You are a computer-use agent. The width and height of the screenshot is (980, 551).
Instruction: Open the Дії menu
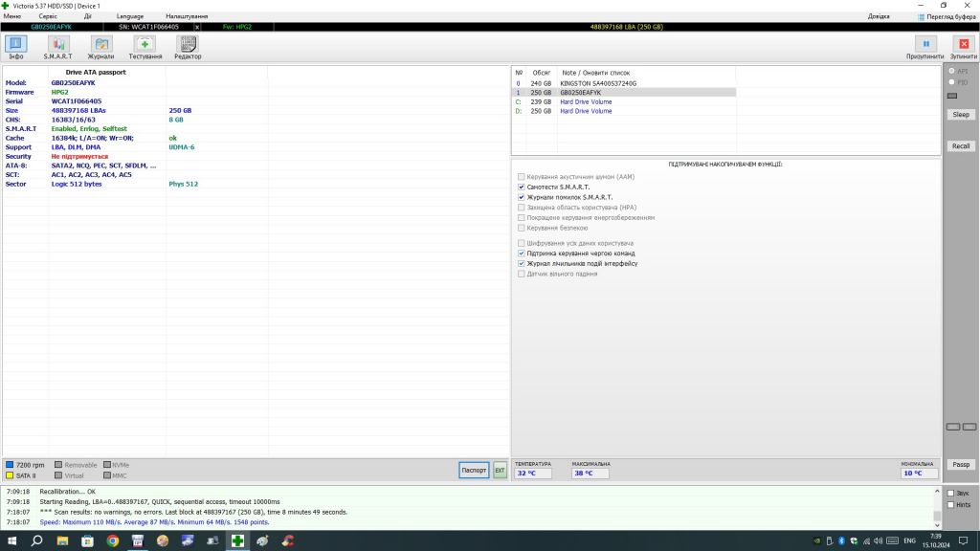(x=87, y=16)
